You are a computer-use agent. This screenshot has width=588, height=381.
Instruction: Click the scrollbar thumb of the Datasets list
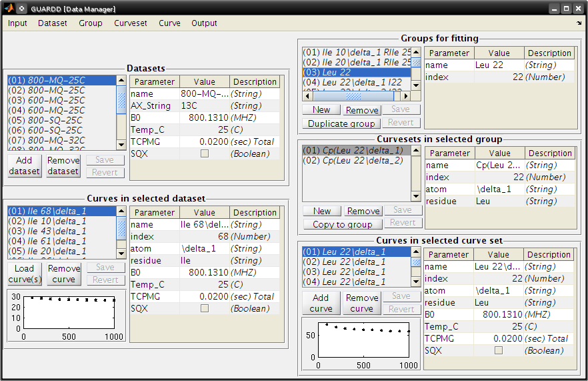pos(121,100)
